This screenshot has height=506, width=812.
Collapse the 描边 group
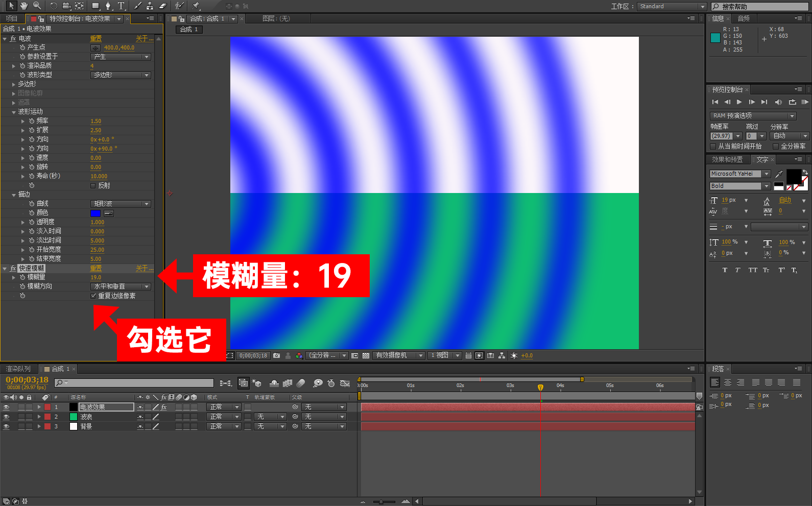coord(14,195)
